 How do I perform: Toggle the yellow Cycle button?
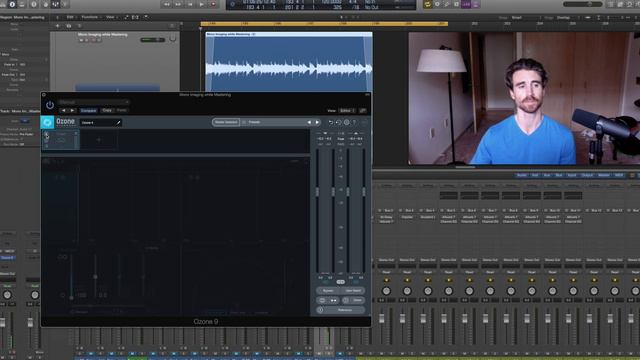[x=428, y=4]
